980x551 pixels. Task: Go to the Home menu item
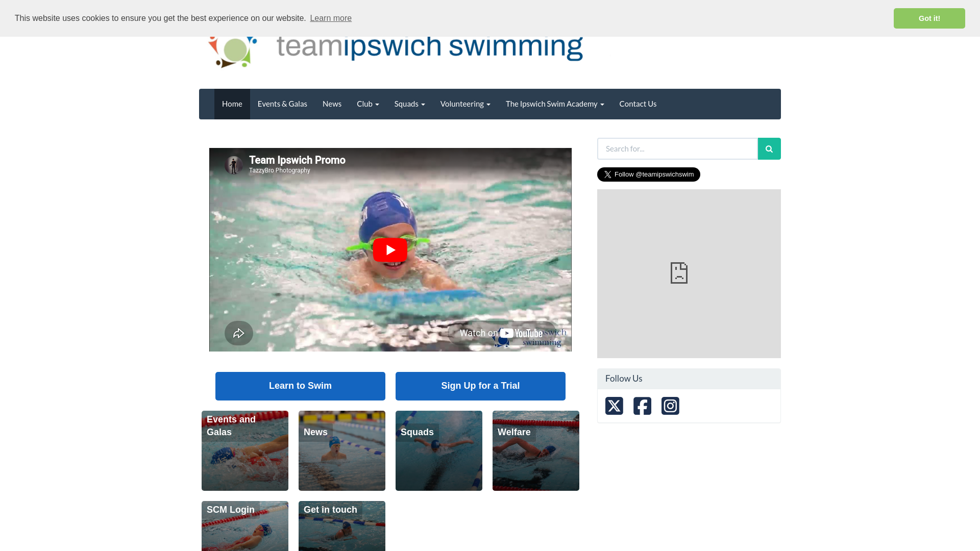[x=232, y=104]
